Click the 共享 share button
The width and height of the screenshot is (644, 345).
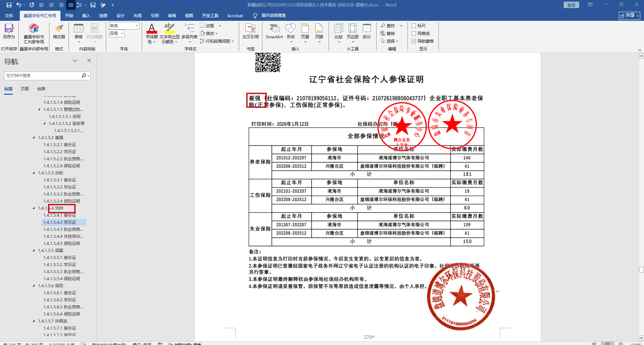630,15
